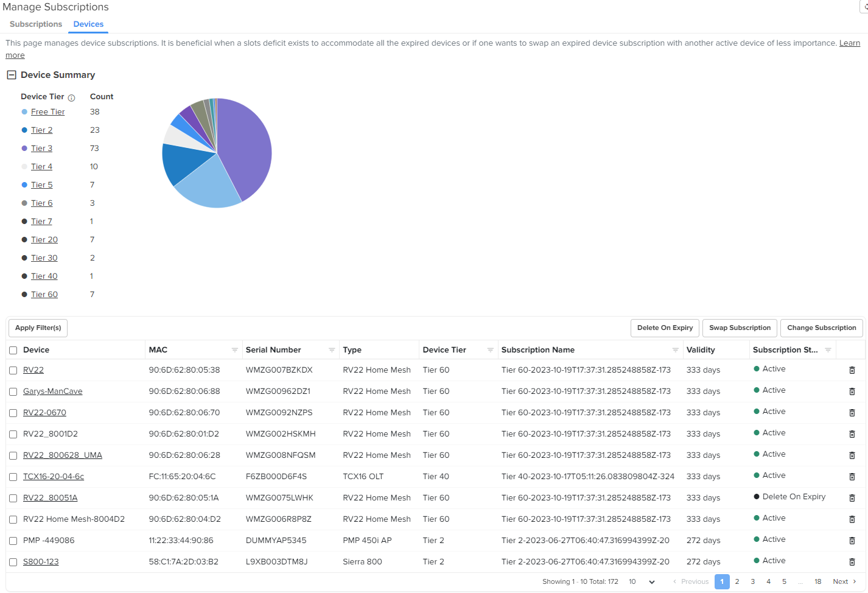Click the Device Tier info icon
The width and height of the screenshot is (868, 593).
tap(71, 98)
